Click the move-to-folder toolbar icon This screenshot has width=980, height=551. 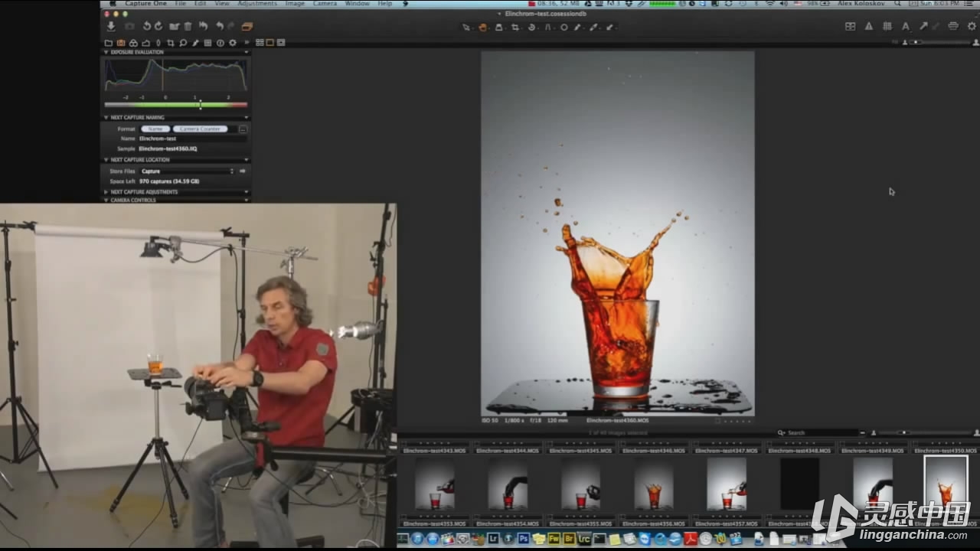(x=175, y=27)
